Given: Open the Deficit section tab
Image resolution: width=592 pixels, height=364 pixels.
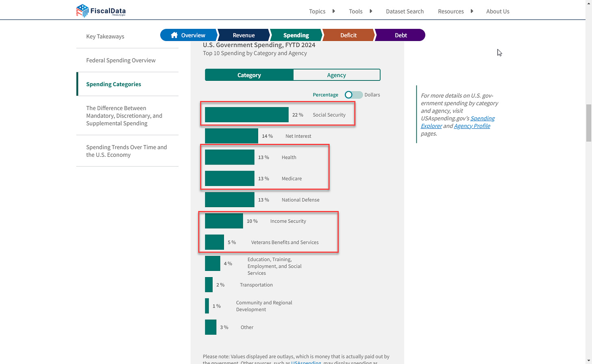Looking at the screenshot, I should 348,35.
